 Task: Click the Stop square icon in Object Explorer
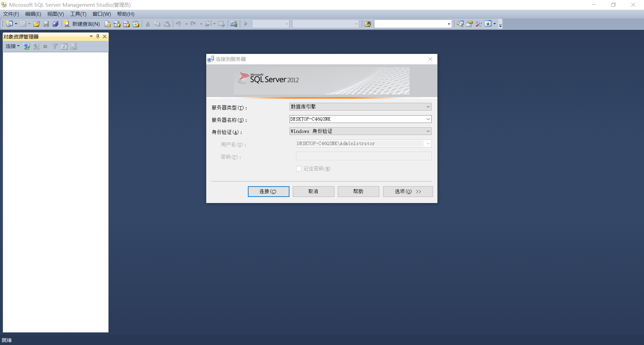[x=45, y=47]
